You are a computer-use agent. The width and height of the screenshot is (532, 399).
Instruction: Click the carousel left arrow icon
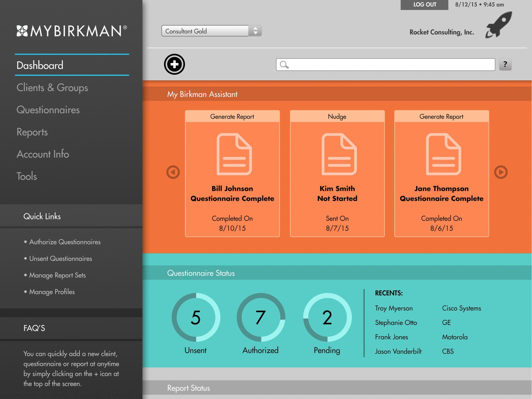[173, 172]
